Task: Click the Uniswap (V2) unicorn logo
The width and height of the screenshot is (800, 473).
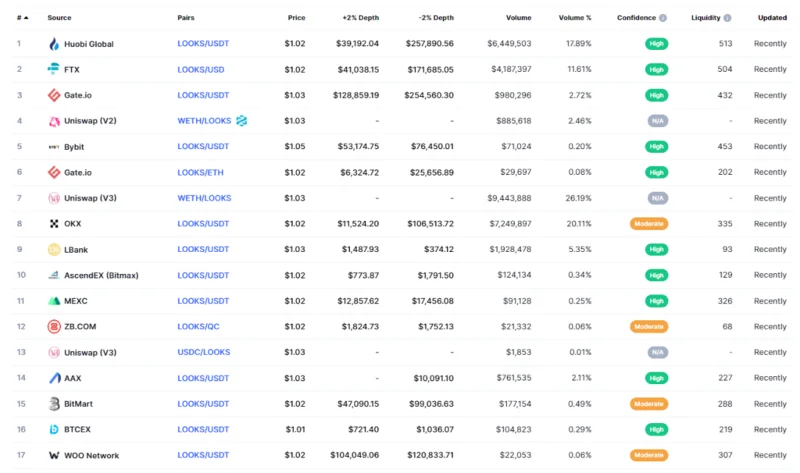Action: point(54,121)
